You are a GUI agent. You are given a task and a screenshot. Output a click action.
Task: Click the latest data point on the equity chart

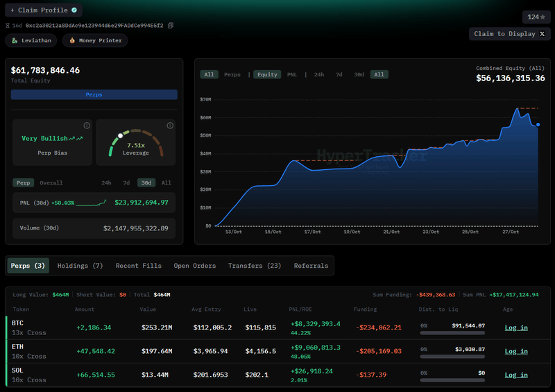pyautogui.click(x=538, y=125)
